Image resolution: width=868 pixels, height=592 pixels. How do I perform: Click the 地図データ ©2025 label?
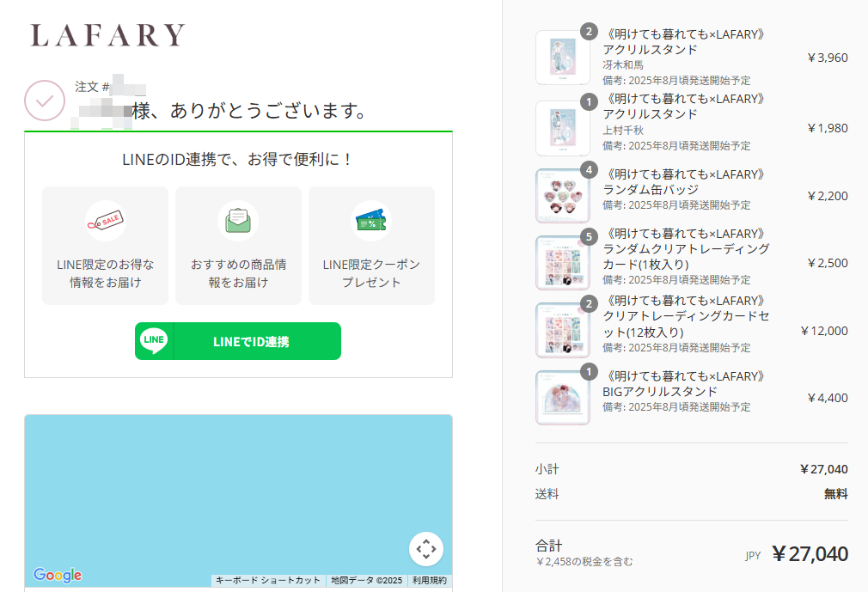coord(366,580)
